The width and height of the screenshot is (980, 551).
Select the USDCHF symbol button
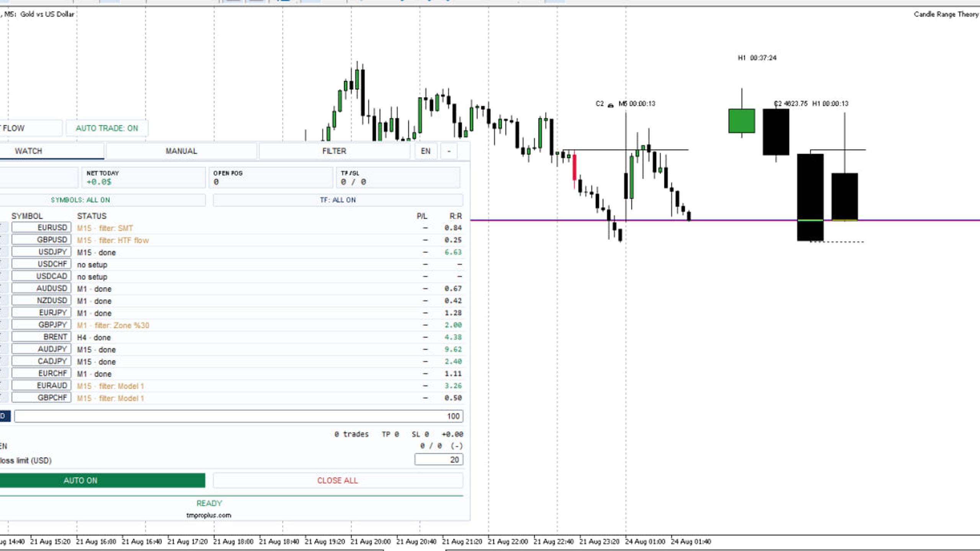41,264
